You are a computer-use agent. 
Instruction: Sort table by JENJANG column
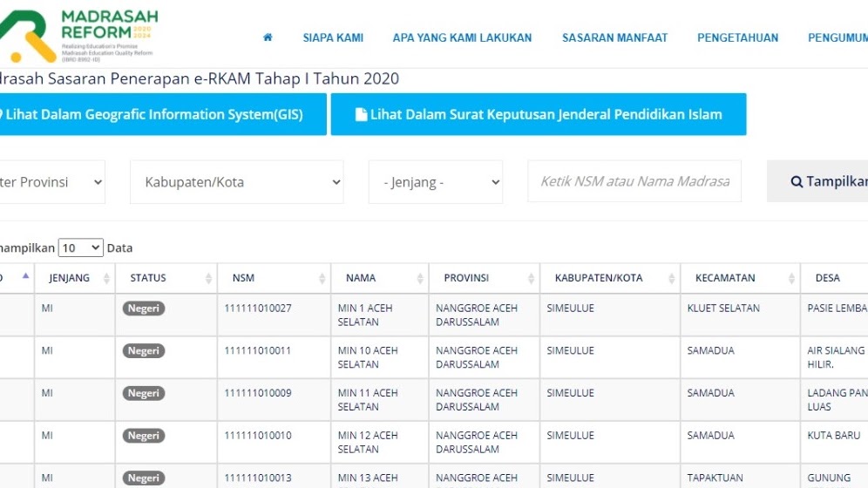tap(75, 278)
